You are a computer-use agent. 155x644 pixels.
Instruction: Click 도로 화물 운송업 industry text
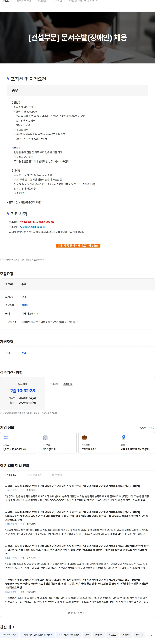[x=89, y=449]
